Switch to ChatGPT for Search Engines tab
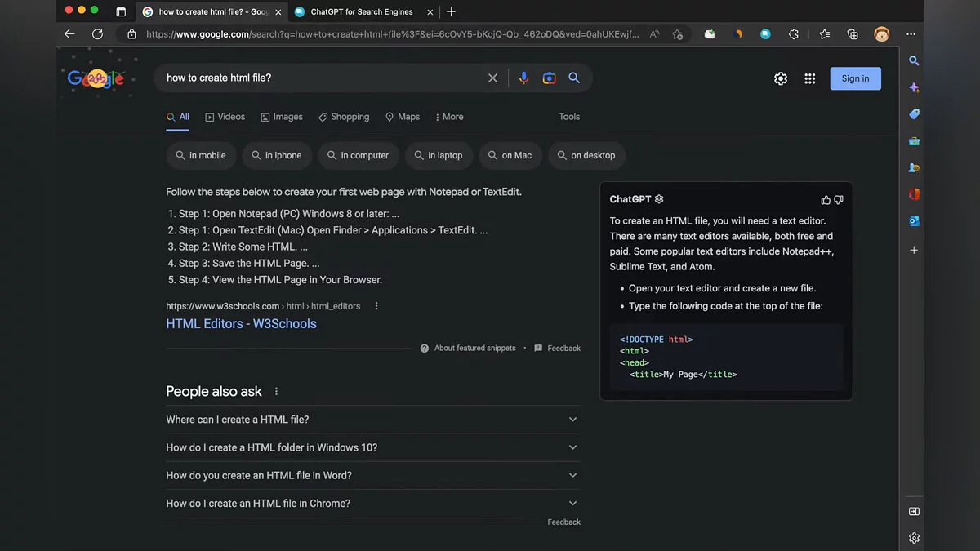This screenshot has width=980, height=551. [x=361, y=11]
